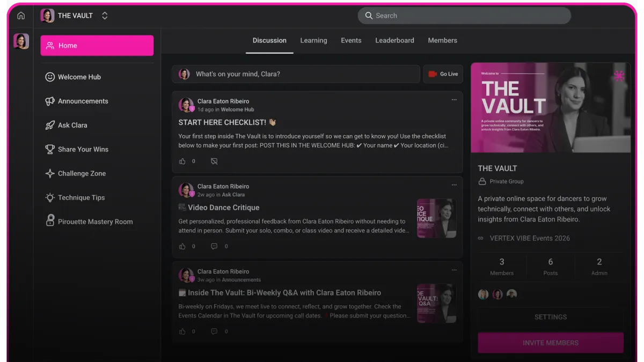Open Clara's profile avatar in the left rail
The height and width of the screenshot is (362, 644).
[21, 41]
